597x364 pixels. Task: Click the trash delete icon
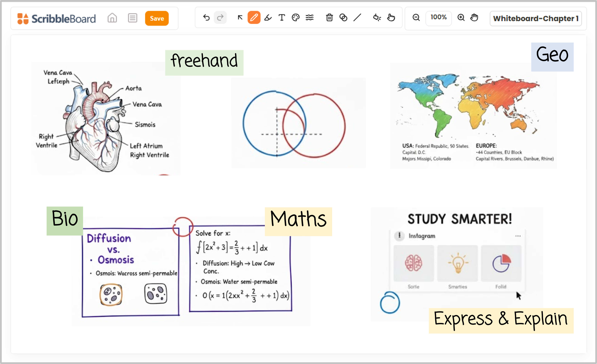click(329, 18)
